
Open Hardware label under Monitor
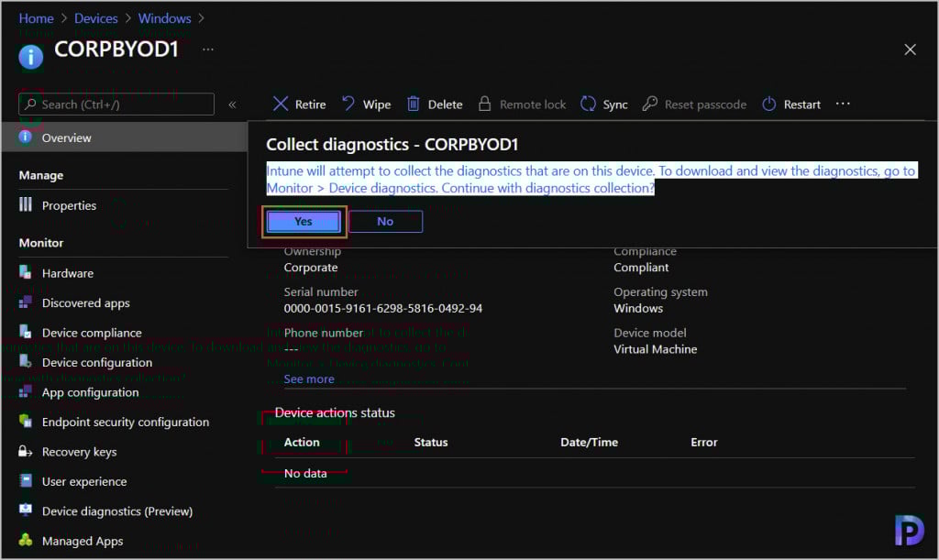coord(68,273)
